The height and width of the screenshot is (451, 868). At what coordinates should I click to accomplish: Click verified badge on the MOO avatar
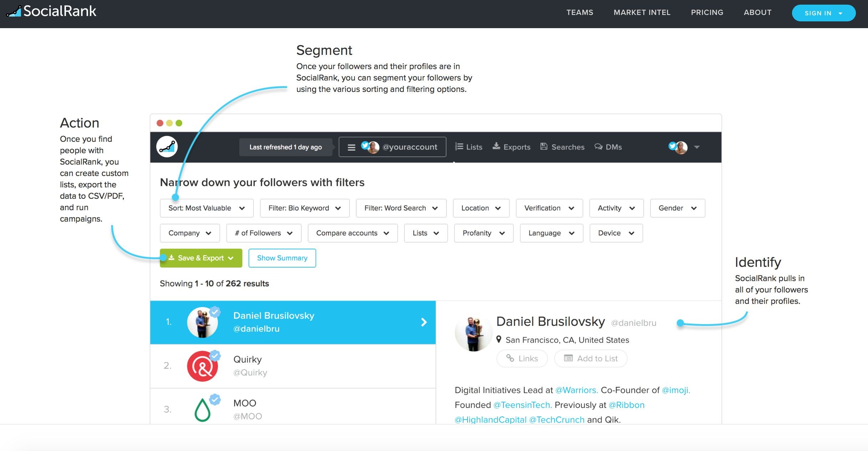click(215, 399)
